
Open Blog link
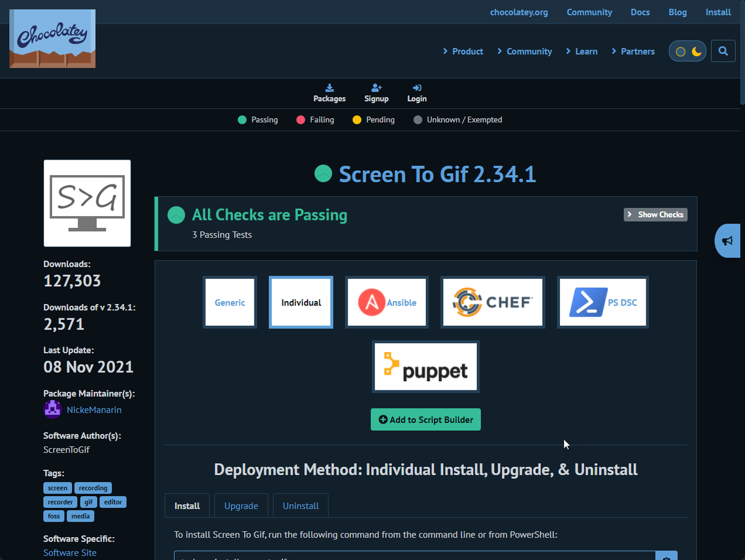point(677,12)
